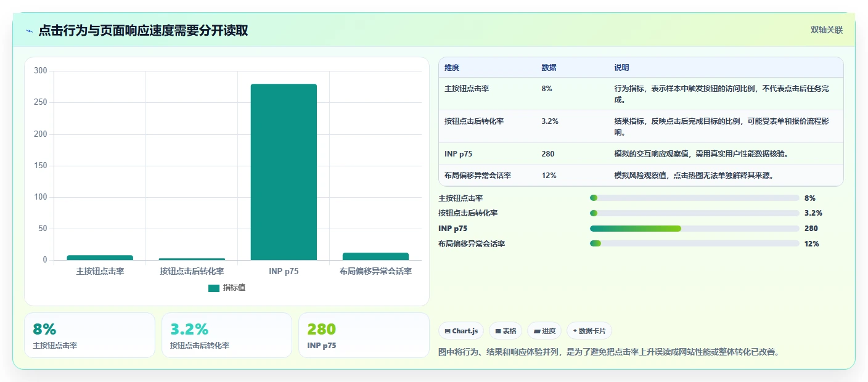Select the 进度 chip
The image size is (868, 382).
[544, 331]
